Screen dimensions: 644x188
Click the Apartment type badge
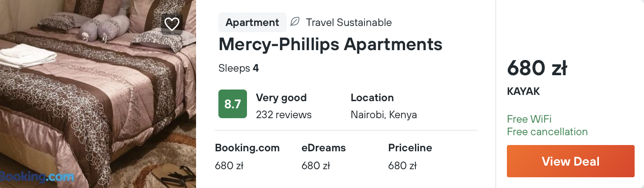[252, 22]
